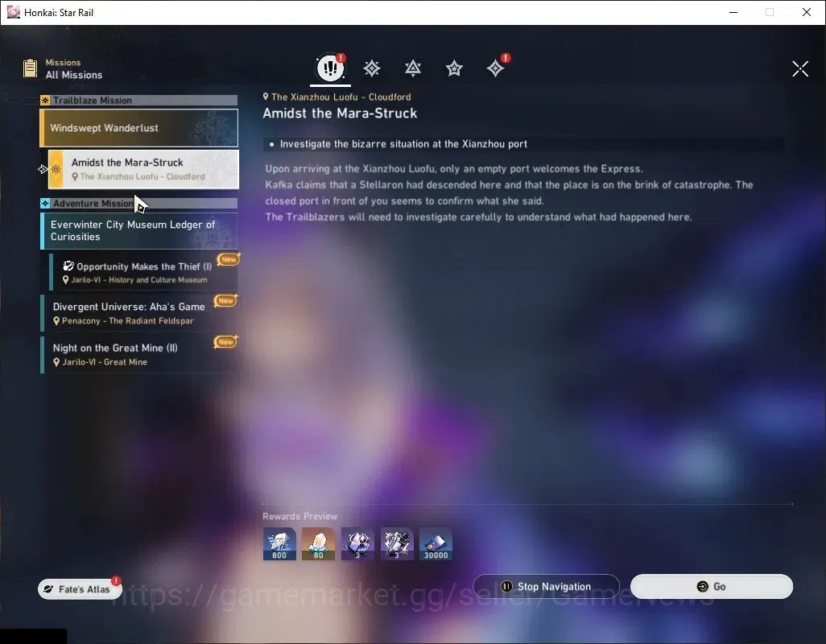Viewport: 826px width, 644px height.
Task: Click the Go button
Action: coord(711,587)
